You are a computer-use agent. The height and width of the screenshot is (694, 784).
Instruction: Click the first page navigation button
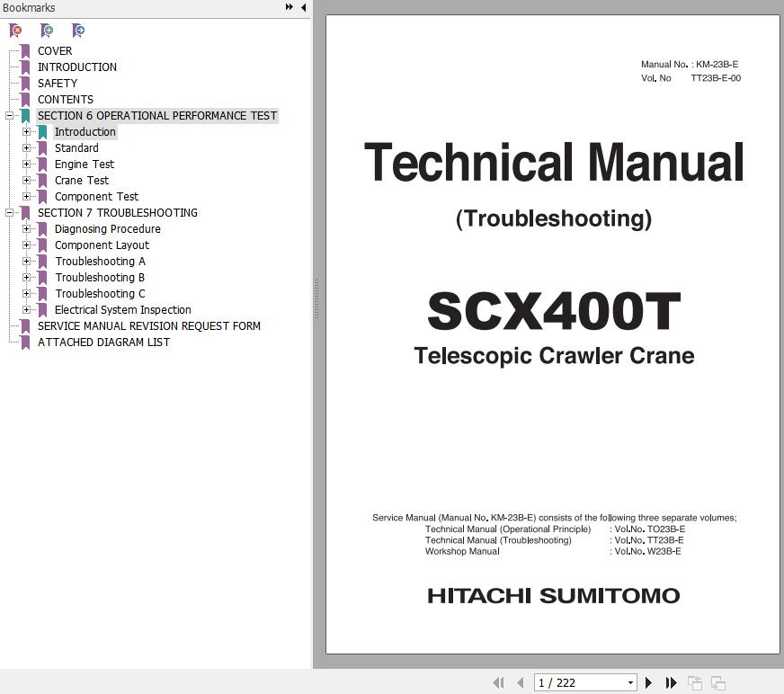tap(498, 683)
